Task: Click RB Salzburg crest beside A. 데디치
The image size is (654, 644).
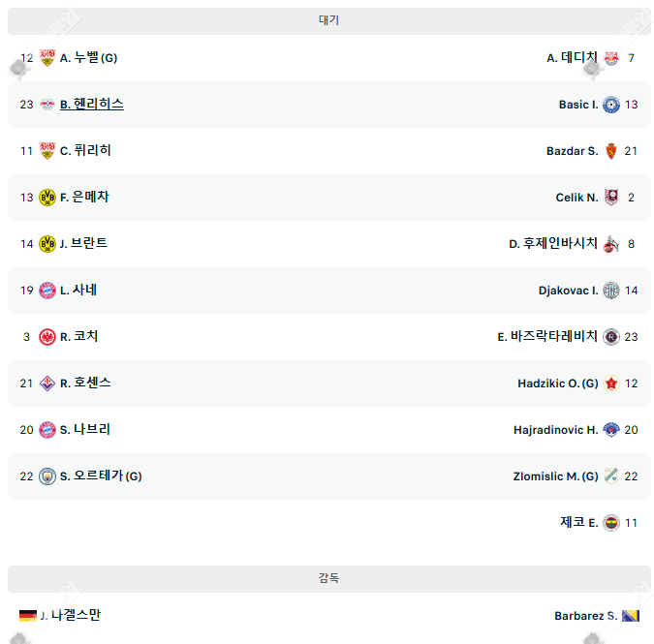Action: pyautogui.click(x=611, y=58)
